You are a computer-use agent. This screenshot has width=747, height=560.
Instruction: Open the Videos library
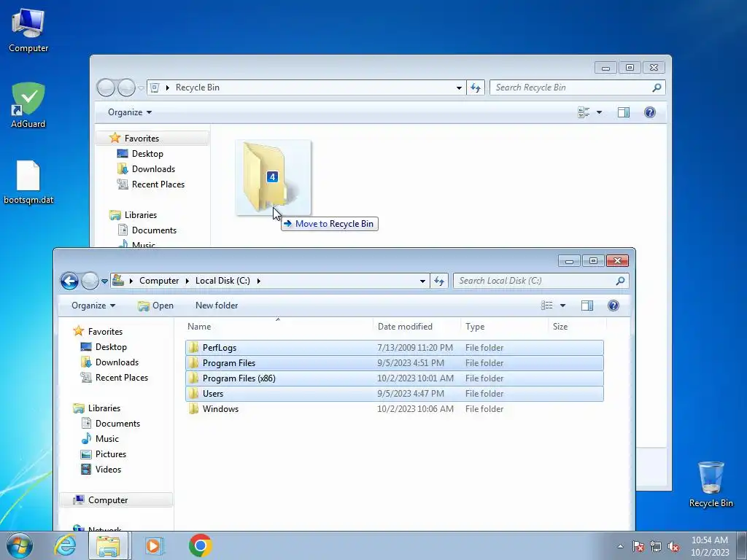click(108, 469)
